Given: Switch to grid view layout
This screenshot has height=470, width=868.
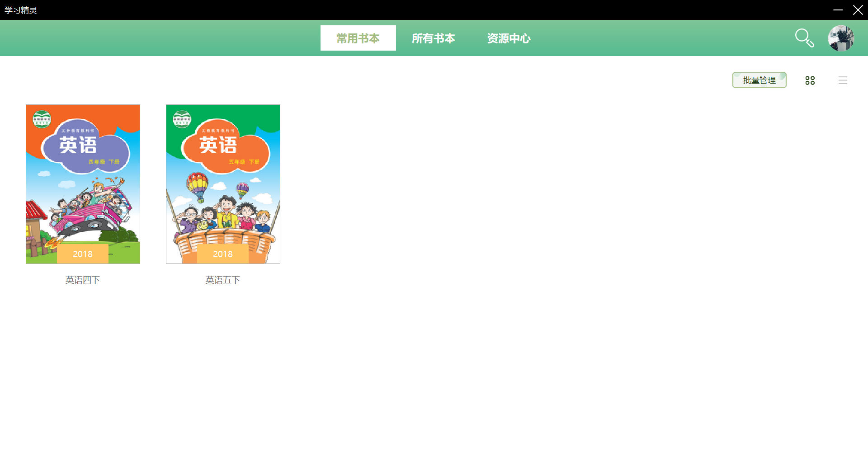Looking at the screenshot, I should [810, 80].
